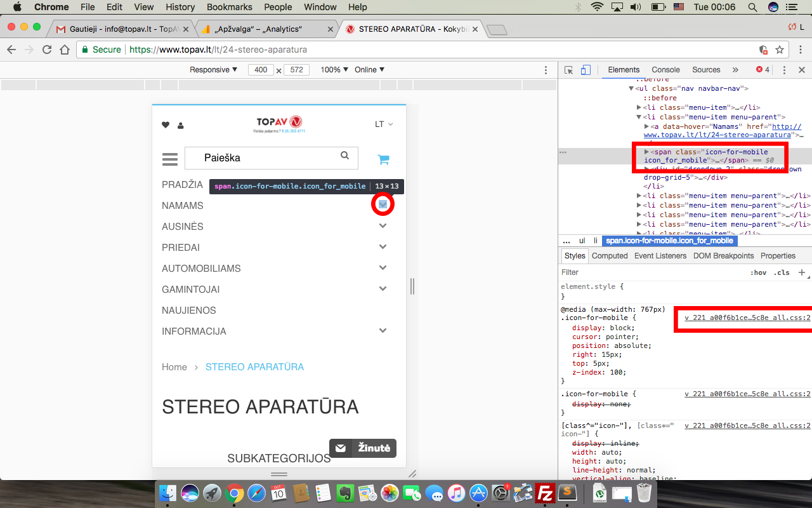Open Evernote from the Dock
The width and height of the screenshot is (812, 508).
[x=346, y=493]
